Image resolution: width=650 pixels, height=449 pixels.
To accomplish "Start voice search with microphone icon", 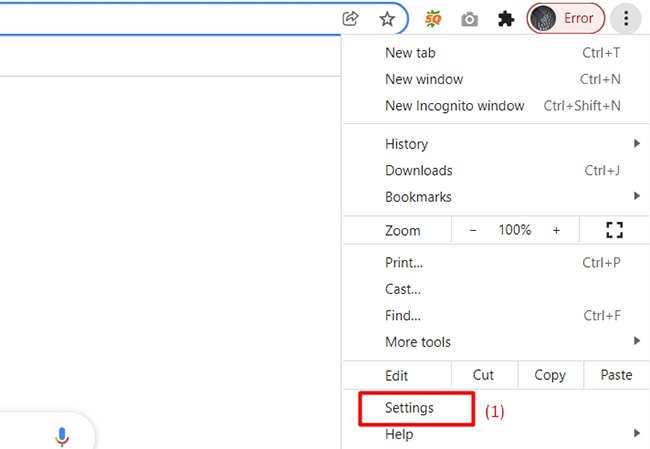I will click(62, 437).
